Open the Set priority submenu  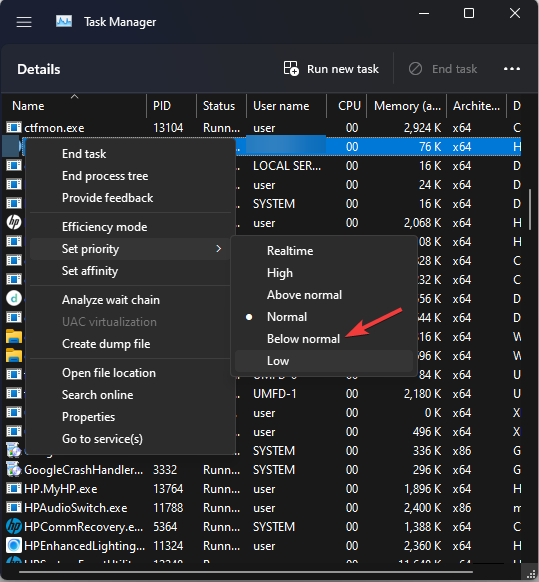(130, 249)
